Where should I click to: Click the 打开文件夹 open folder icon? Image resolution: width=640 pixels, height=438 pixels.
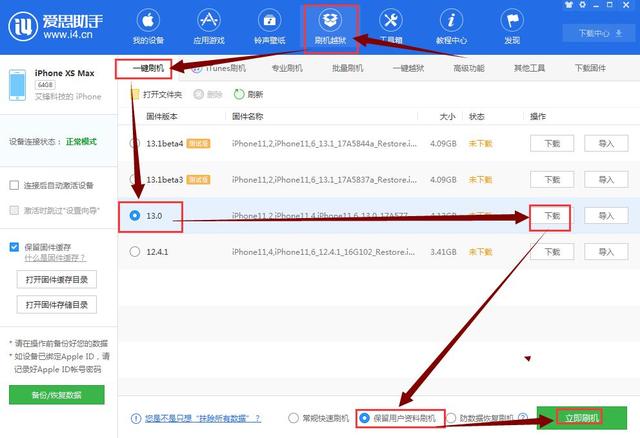pos(135,94)
